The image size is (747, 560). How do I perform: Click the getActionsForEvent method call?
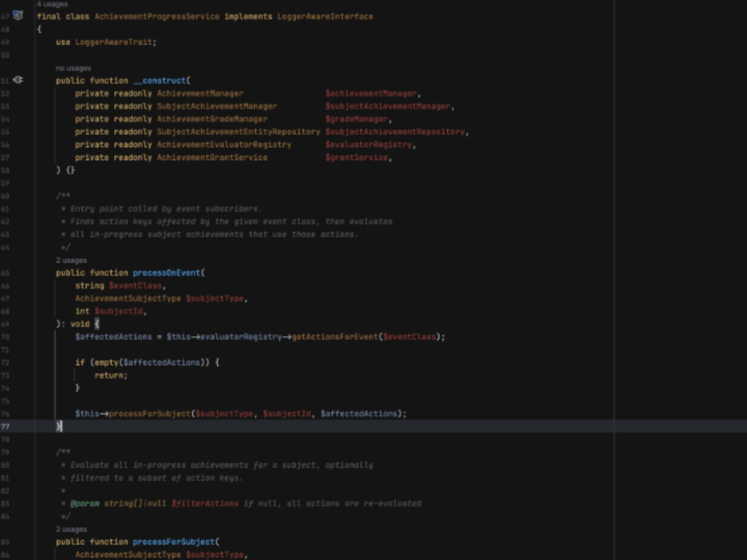[335, 337]
